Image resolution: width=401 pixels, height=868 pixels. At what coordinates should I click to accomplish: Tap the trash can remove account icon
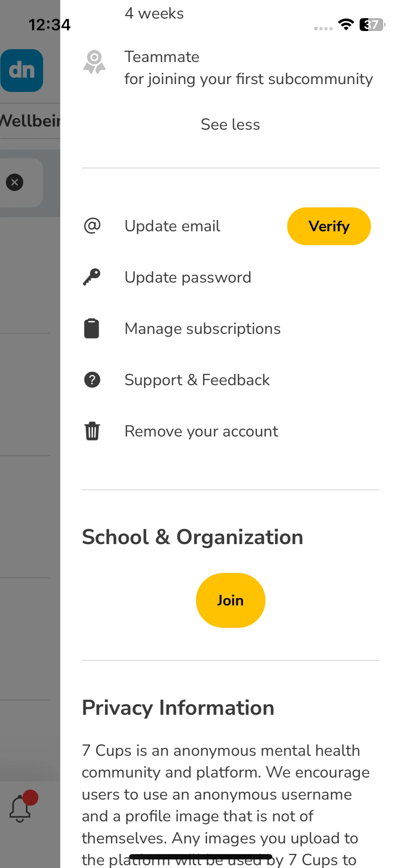(92, 431)
